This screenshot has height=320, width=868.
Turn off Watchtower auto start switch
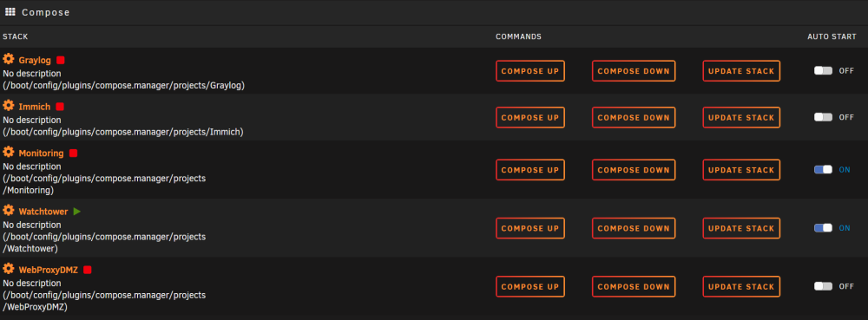click(823, 228)
